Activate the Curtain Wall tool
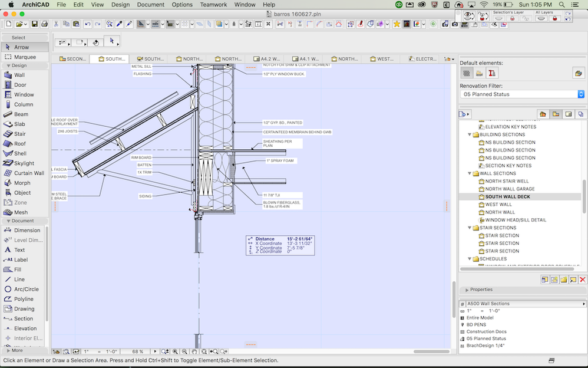Image resolution: width=588 pixels, height=368 pixels. [x=28, y=173]
